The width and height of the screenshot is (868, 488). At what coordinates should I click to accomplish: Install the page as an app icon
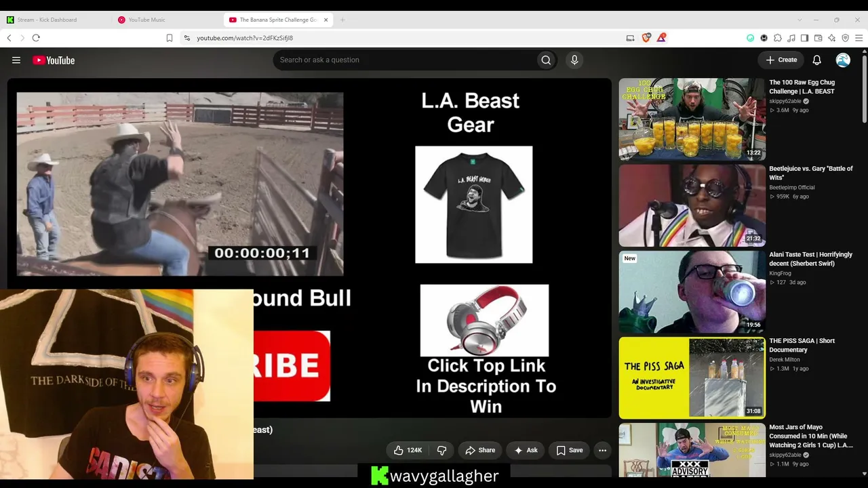(x=630, y=38)
